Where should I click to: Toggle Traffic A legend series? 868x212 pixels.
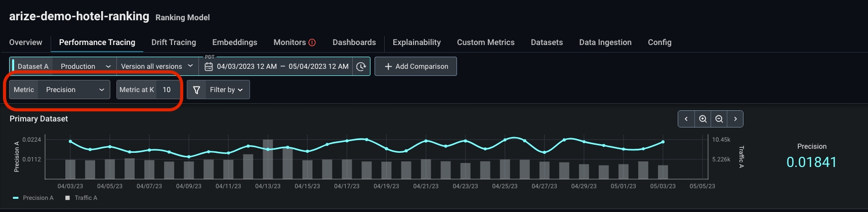click(81, 198)
